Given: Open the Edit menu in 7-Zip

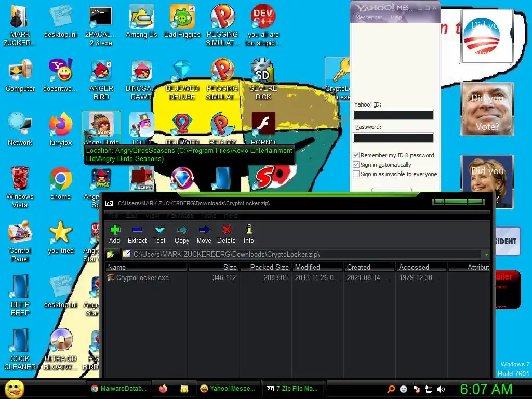Looking at the screenshot, I should click(131, 215).
